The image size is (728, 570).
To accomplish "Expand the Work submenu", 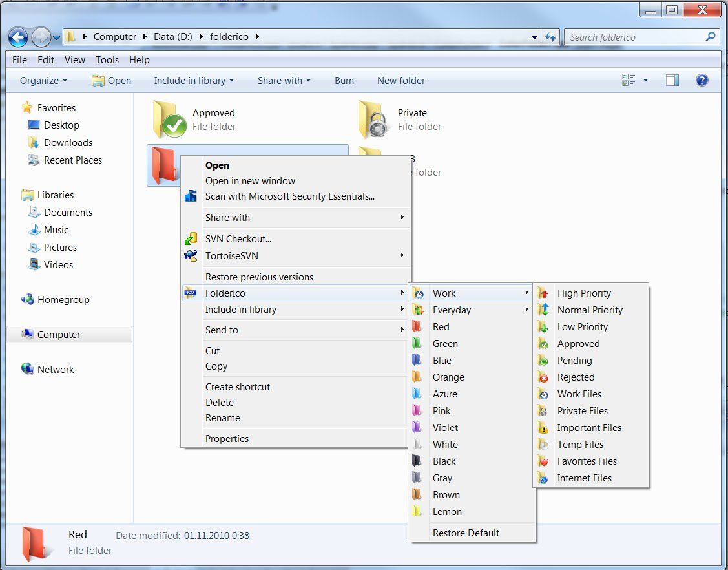I will click(x=444, y=293).
